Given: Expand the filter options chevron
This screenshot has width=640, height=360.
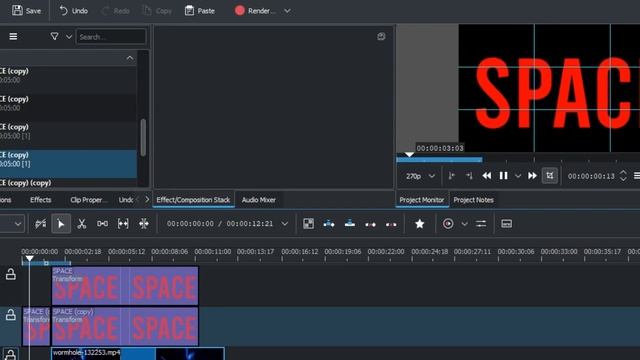Looking at the screenshot, I should [69, 37].
